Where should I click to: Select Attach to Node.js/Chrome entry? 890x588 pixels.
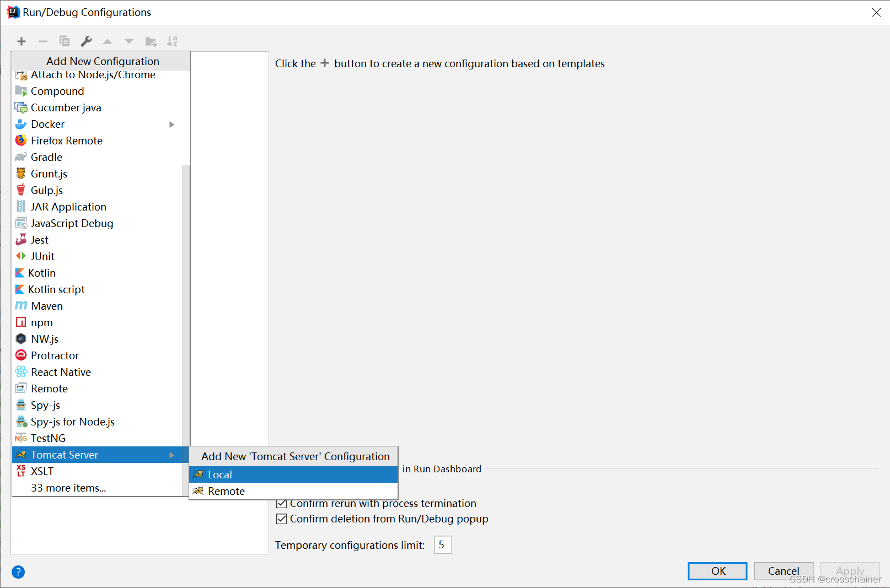point(96,76)
